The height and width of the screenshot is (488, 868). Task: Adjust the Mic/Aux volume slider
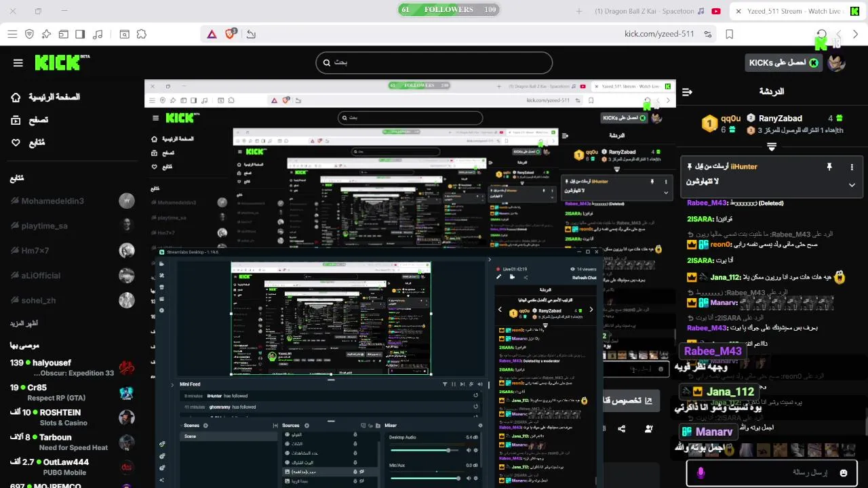pyautogui.click(x=424, y=478)
